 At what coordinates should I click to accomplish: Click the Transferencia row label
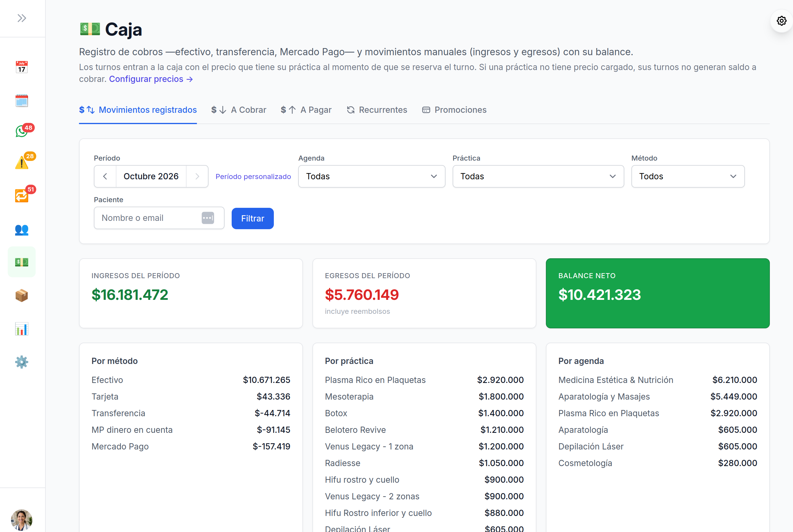tap(119, 413)
